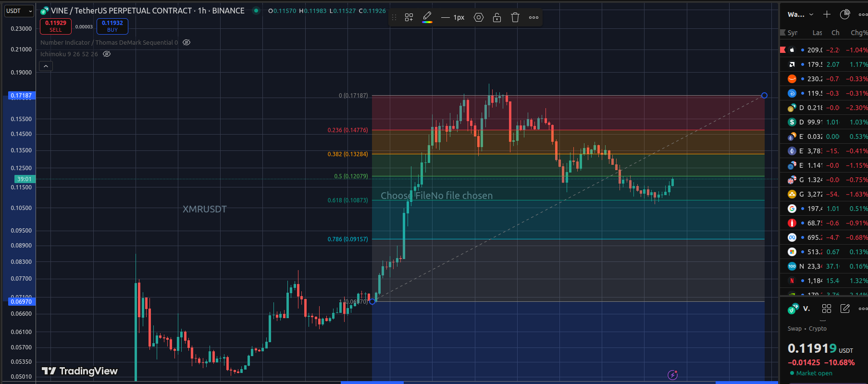Select the Microsoft row showing 0.13%

tap(824, 252)
